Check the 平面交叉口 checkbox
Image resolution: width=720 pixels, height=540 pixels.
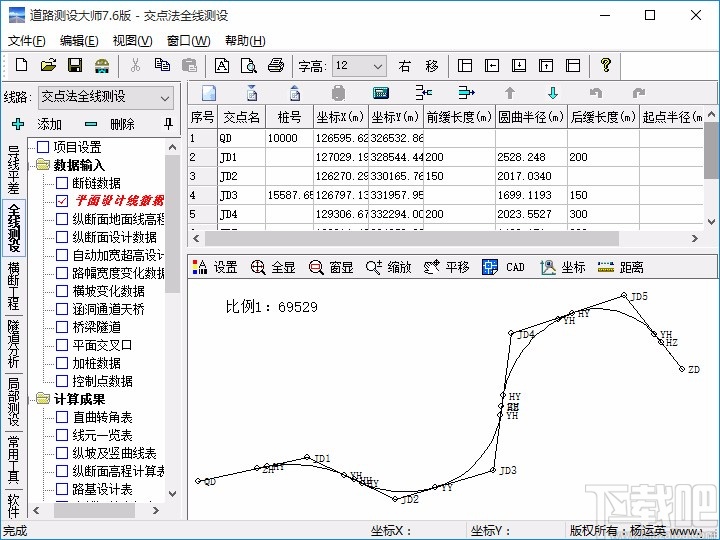pos(62,345)
